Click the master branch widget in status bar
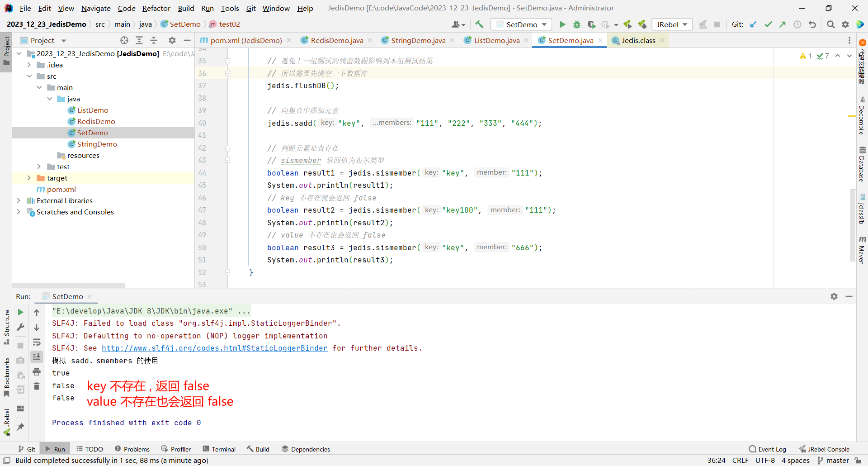 coord(833,460)
